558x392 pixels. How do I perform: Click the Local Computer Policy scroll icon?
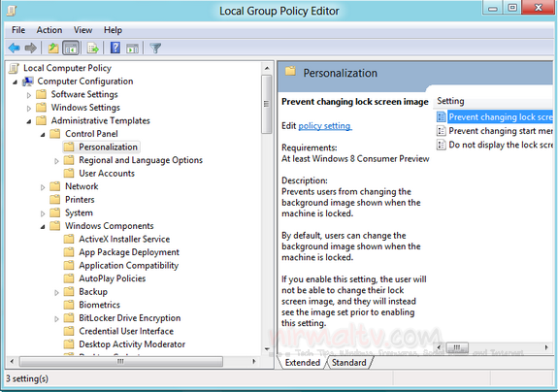pos(15,68)
